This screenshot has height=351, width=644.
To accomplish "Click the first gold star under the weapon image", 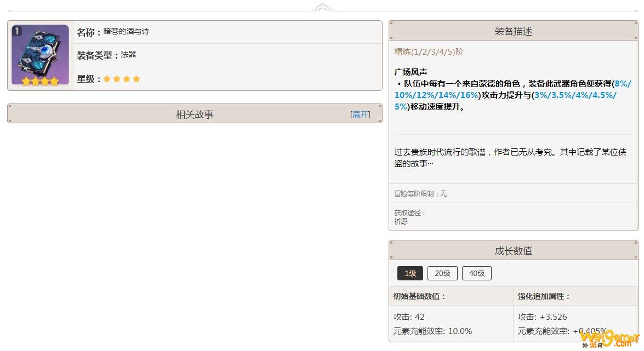I will [24, 81].
